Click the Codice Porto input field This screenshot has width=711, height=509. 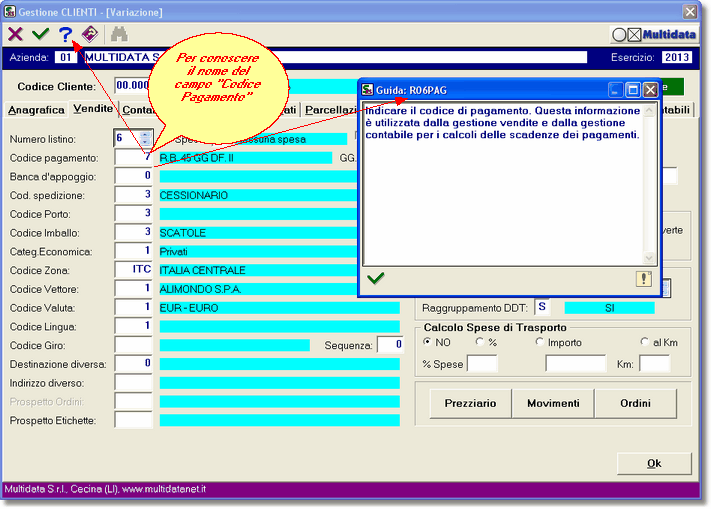coord(133,213)
